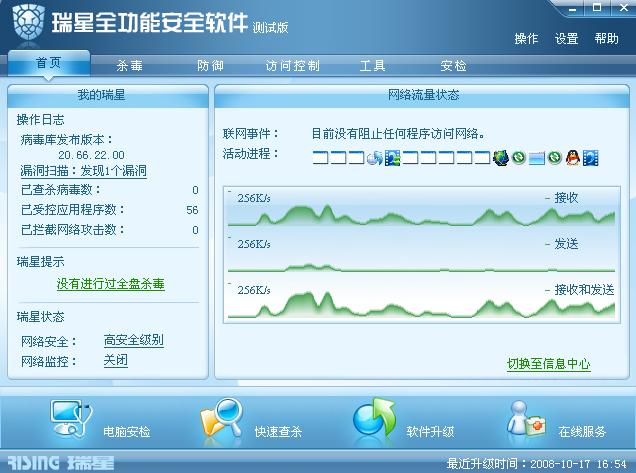The height and width of the screenshot is (473, 636).
Task: Click the 操作日志 heading
Action: (x=40, y=120)
